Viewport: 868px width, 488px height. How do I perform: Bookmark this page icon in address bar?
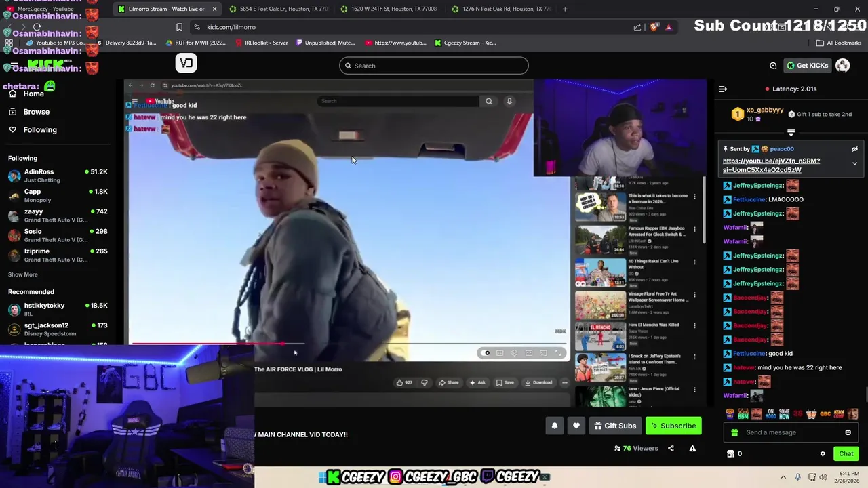(179, 27)
